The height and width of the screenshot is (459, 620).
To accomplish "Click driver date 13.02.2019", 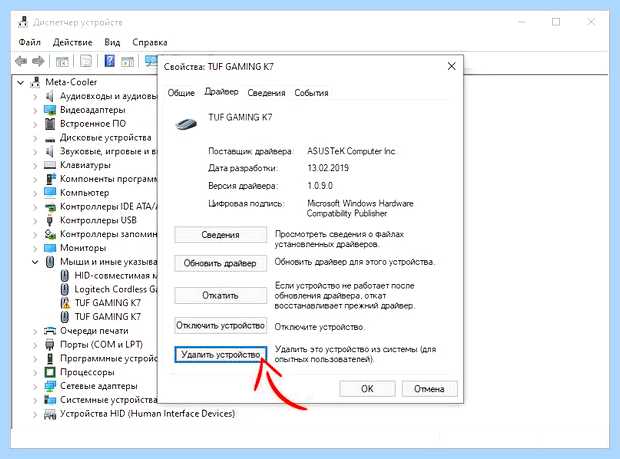I will (x=328, y=168).
